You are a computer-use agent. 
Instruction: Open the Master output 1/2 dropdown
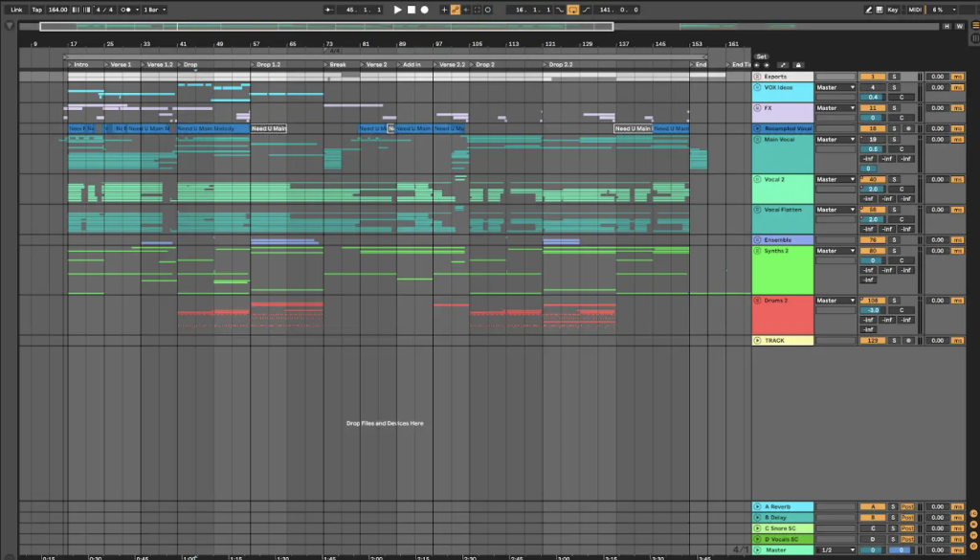coord(835,549)
